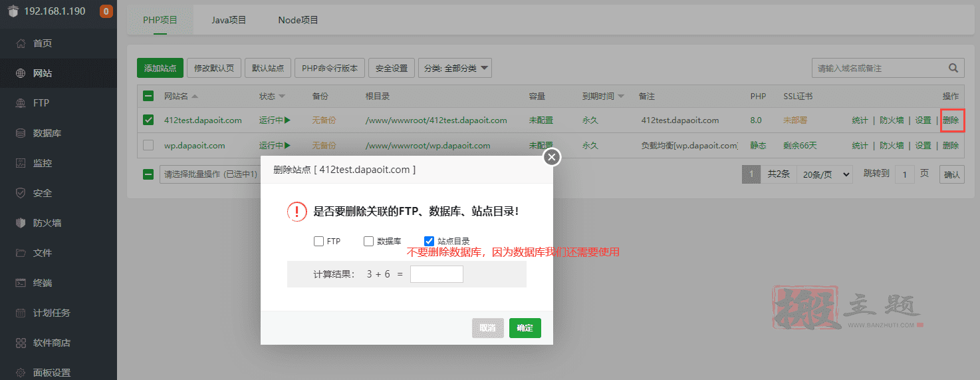Open 统计 link for wp.dapaoit.com
The height and width of the screenshot is (380, 980).
click(x=860, y=145)
